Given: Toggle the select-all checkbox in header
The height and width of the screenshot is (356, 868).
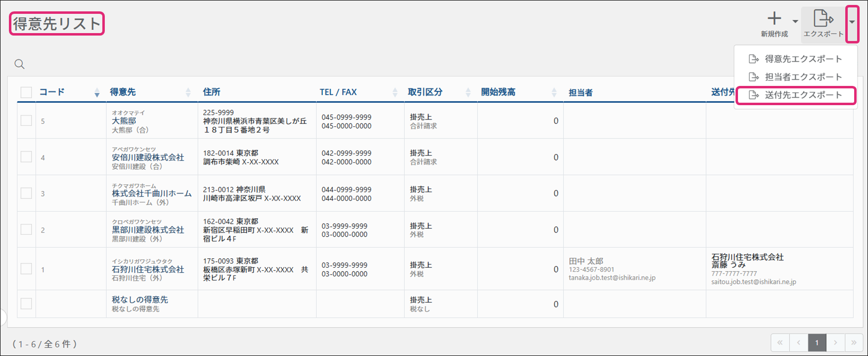Looking at the screenshot, I should pos(26,92).
